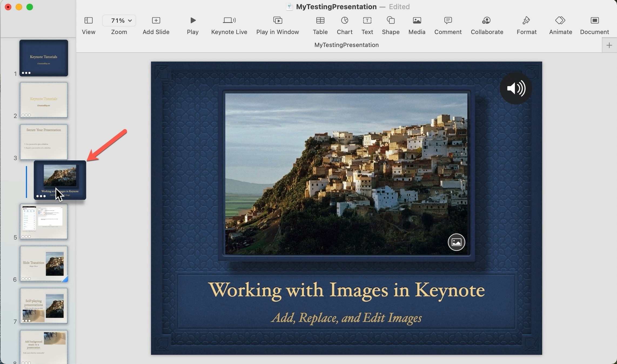Add a Comment to the slide
Image resolution: width=617 pixels, height=364 pixels.
click(x=448, y=24)
